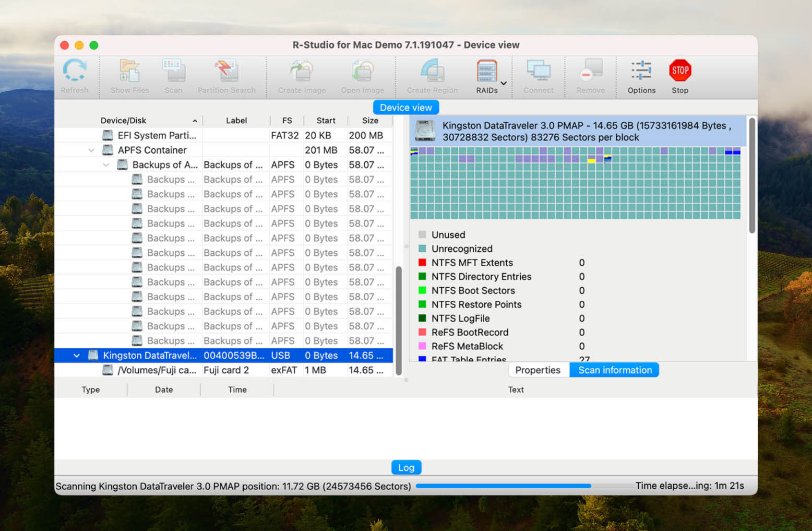Collapse the Kingston DataTraveler device entry
This screenshot has height=531, width=812.
(x=76, y=355)
